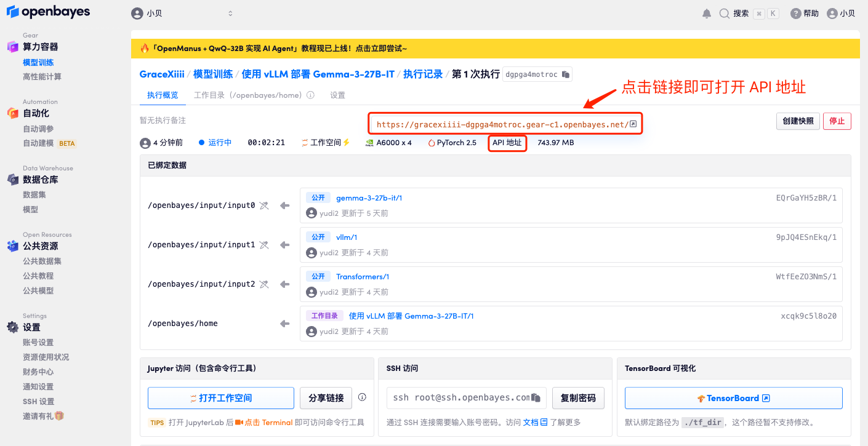The image size is (868, 446).
Task: Open 数据集 in the sidebar
Action: point(34,195)
